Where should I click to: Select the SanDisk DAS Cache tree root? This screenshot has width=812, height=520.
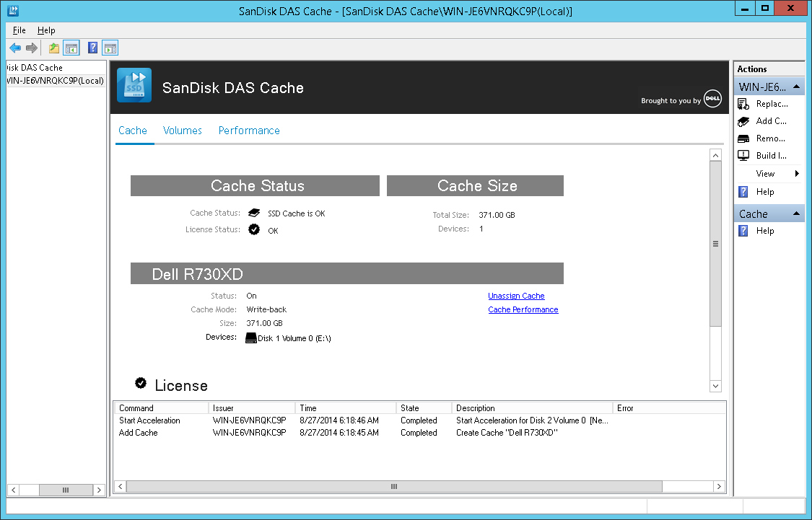pos(35,68)
